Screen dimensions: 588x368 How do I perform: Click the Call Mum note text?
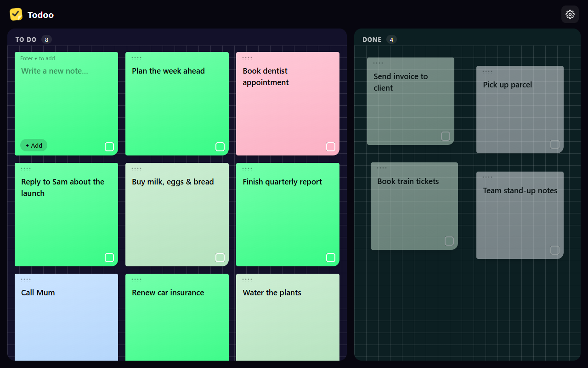coord(38,293)
